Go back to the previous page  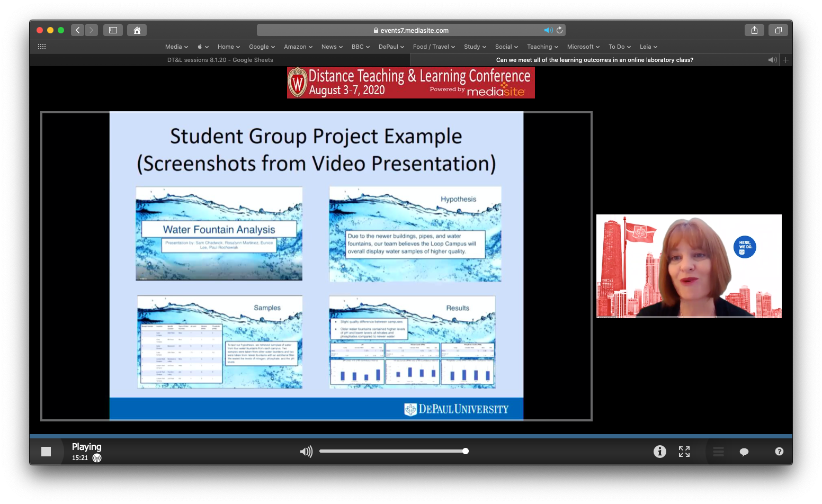click(x=78, y=30)
